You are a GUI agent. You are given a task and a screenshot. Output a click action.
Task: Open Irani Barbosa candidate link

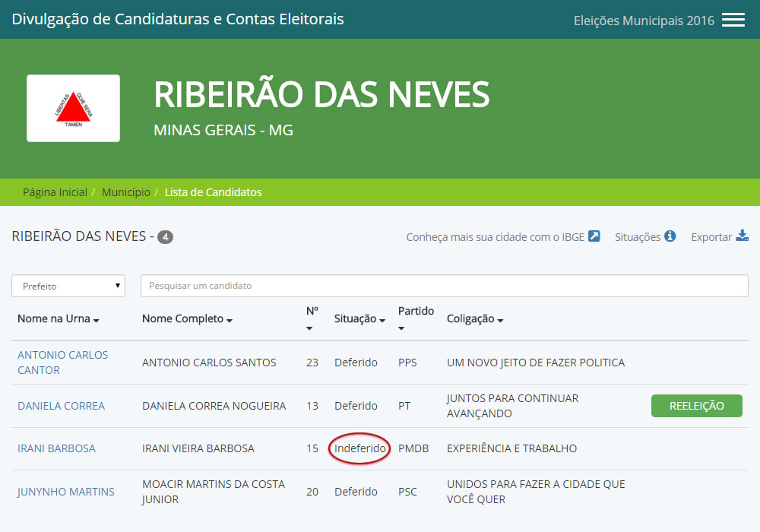coord(56,448)
